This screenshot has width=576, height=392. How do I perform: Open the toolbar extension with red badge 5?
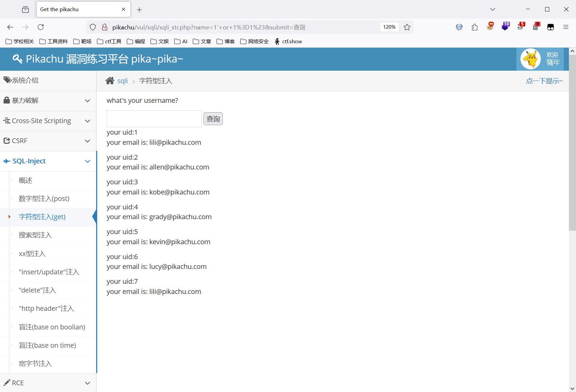520,26
